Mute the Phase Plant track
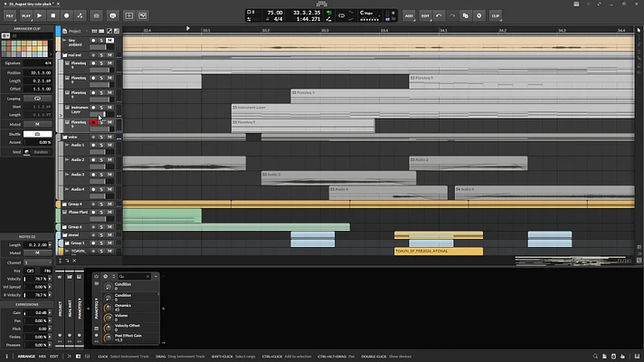Viewport: 644px width, 362px height. pyautogui.click(x=109, y=212)
